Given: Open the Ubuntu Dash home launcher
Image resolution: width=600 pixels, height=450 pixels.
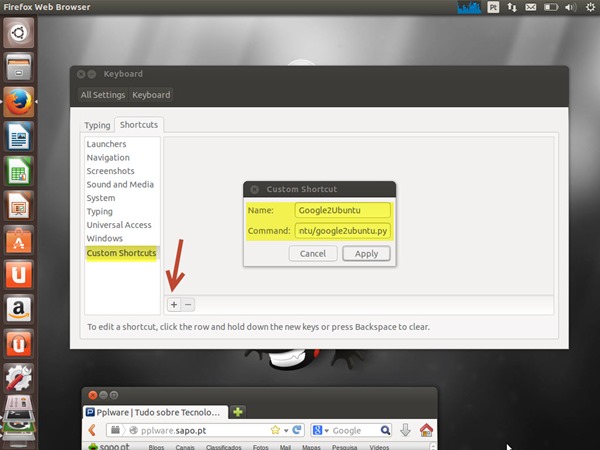Looking at the screenshot, I should click(18, 33).
